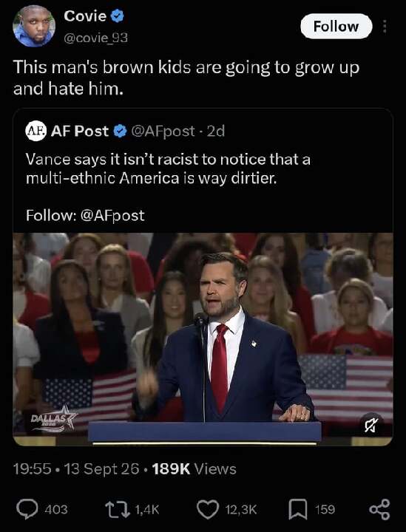Open the quoted post's 2d timestamp

(x=216, y=131)
